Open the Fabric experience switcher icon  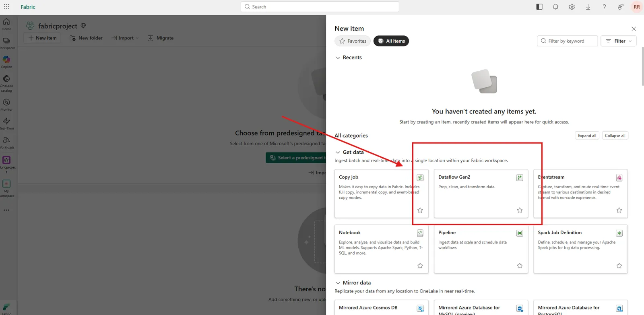[x=6, y=308]
